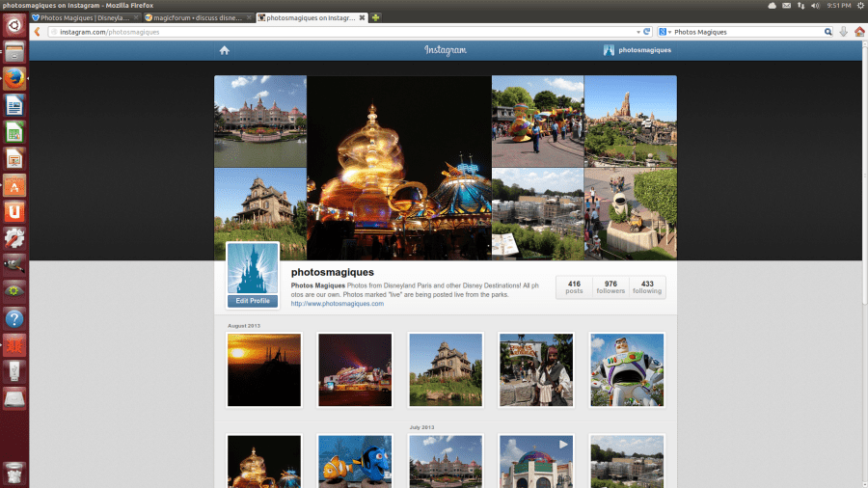This screenshot has height=488, width=868.
Task: Close the magicforum tab
Action: click(249, 17)
